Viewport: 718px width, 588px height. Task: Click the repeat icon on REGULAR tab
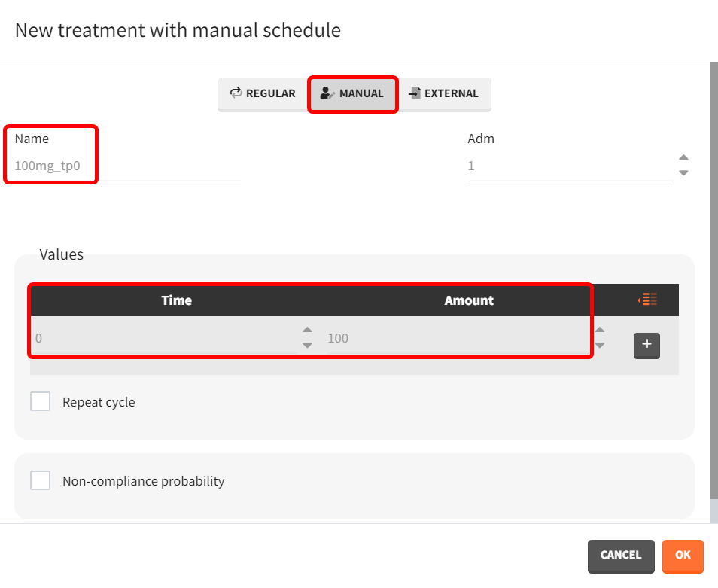(236, 93)
